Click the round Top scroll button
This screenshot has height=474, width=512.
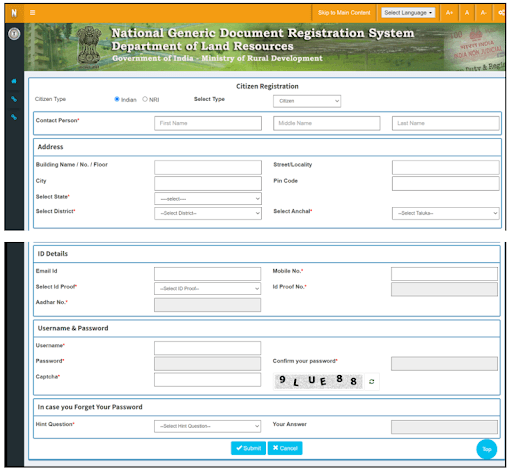(x=486, y=449)
